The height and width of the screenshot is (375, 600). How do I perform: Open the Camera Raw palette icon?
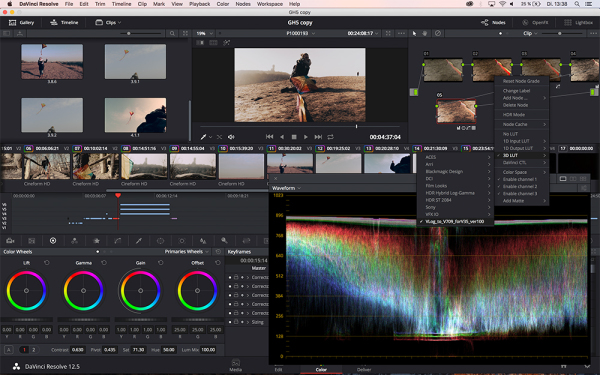10,241
